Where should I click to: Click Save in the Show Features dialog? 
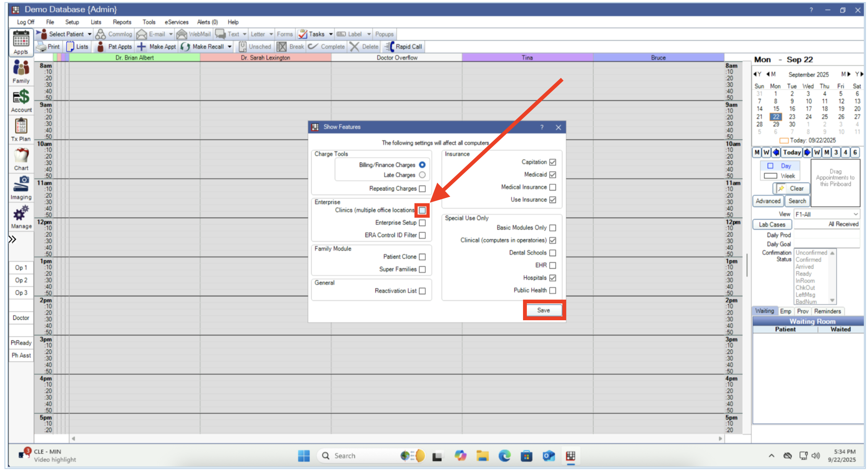[x=543, y=310]
